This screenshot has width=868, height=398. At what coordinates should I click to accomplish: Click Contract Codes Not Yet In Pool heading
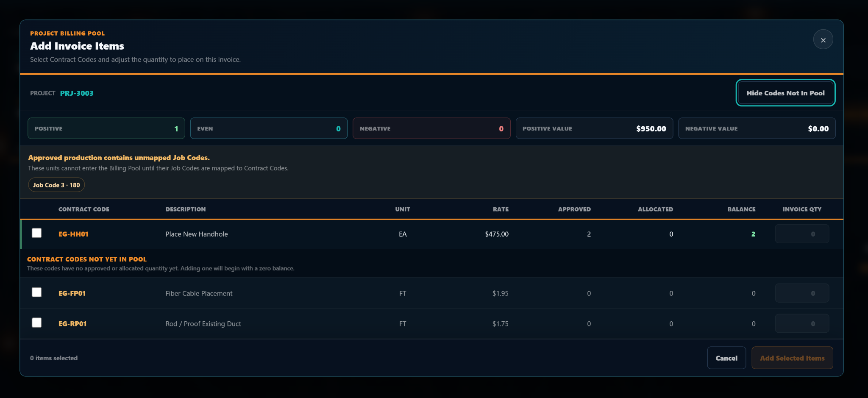[87, 259]
